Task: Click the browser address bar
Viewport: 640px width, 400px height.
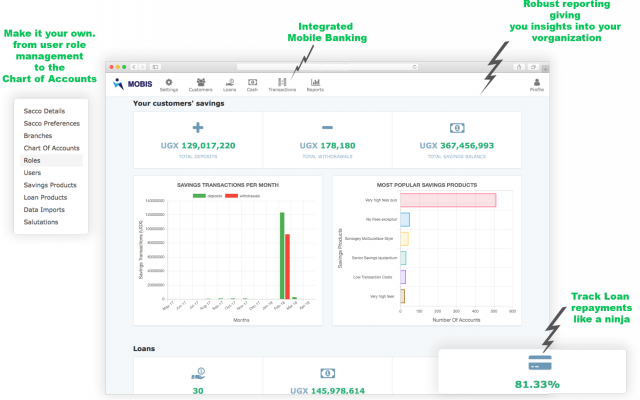Action: 327,67
